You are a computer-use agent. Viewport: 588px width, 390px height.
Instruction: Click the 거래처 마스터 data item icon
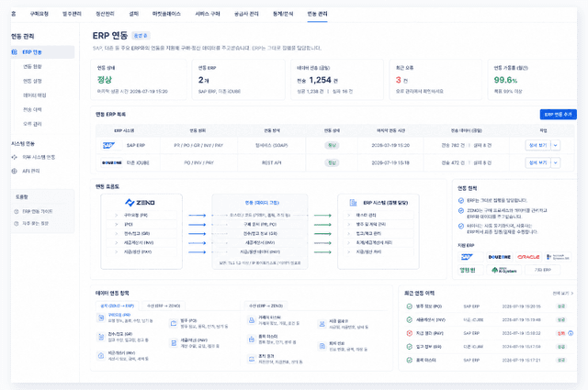click(x=251, y=320)
